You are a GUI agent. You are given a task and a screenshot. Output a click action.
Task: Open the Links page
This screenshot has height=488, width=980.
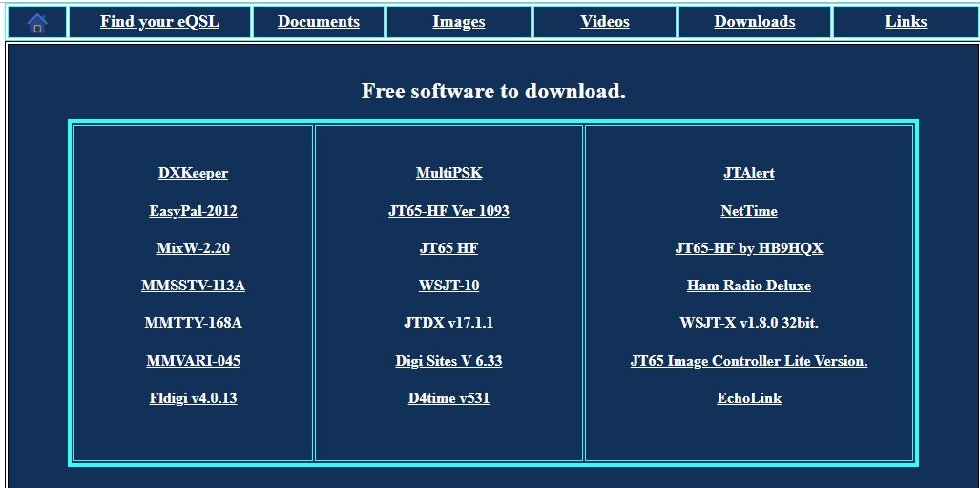pos(906,22)
